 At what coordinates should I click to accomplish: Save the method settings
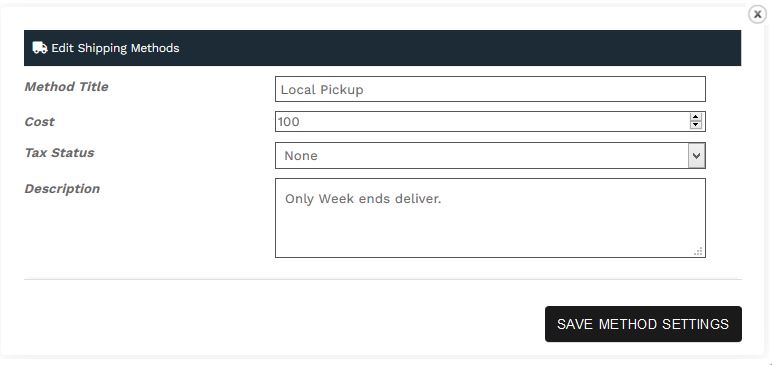(643, 324)
